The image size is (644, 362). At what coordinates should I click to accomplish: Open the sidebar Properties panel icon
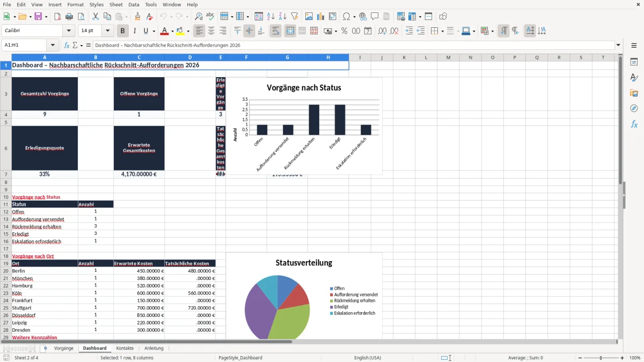[x=634, y=62]
